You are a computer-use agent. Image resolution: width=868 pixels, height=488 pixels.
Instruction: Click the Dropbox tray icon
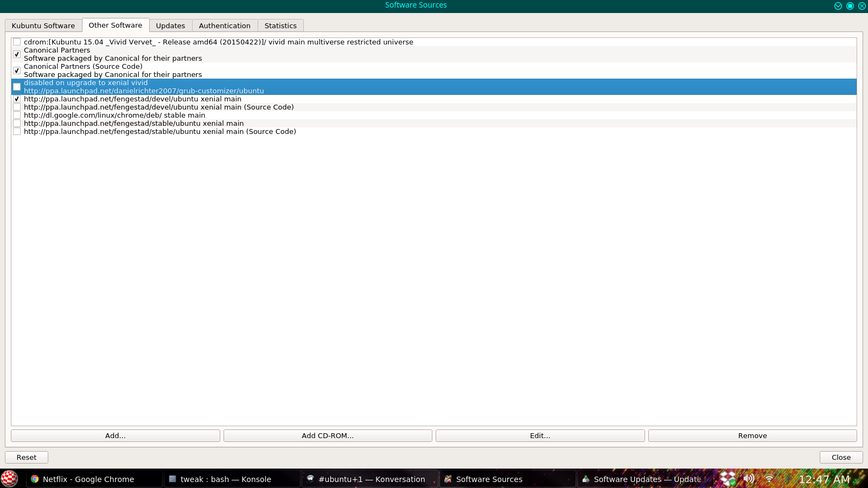(728, 479)
